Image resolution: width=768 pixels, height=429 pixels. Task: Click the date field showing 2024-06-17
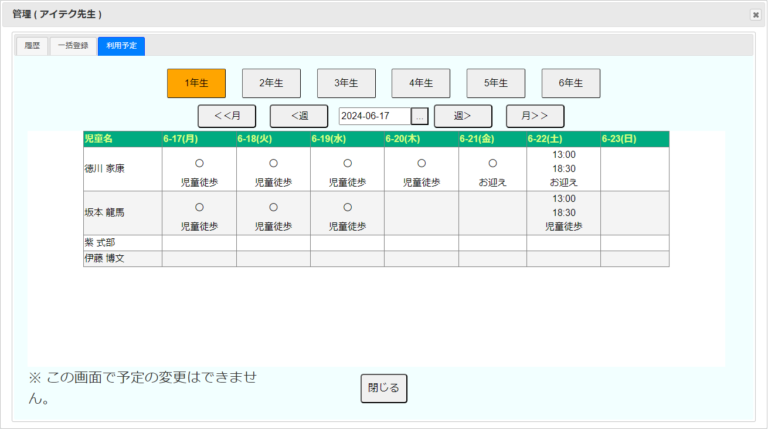click(375, 116)
